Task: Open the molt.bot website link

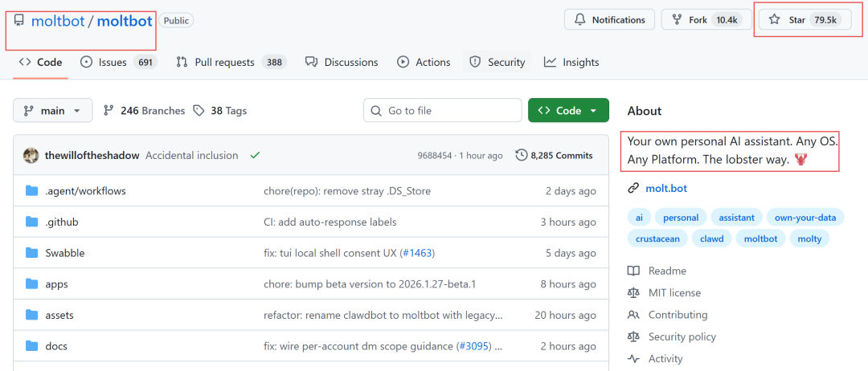Action: (666, 188)
